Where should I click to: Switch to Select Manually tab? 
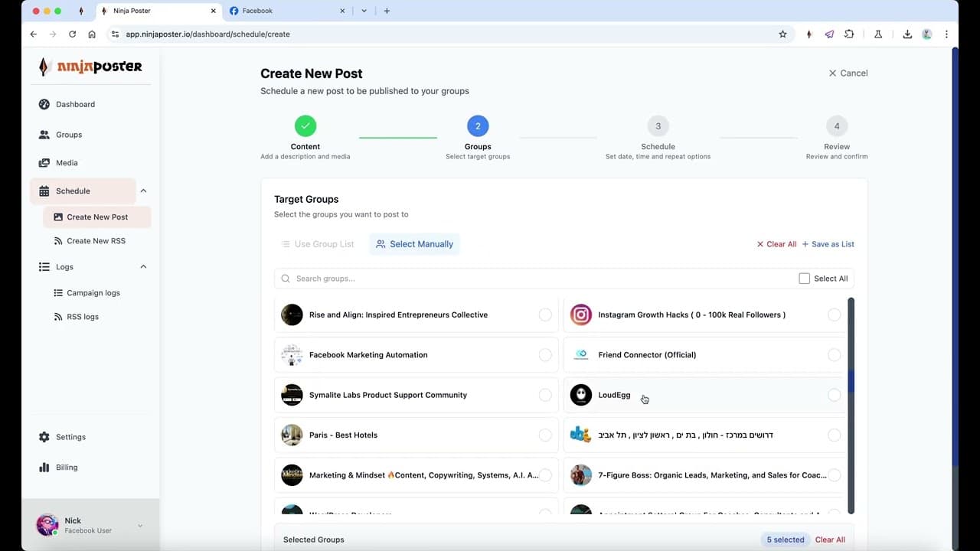click(414, 244)
